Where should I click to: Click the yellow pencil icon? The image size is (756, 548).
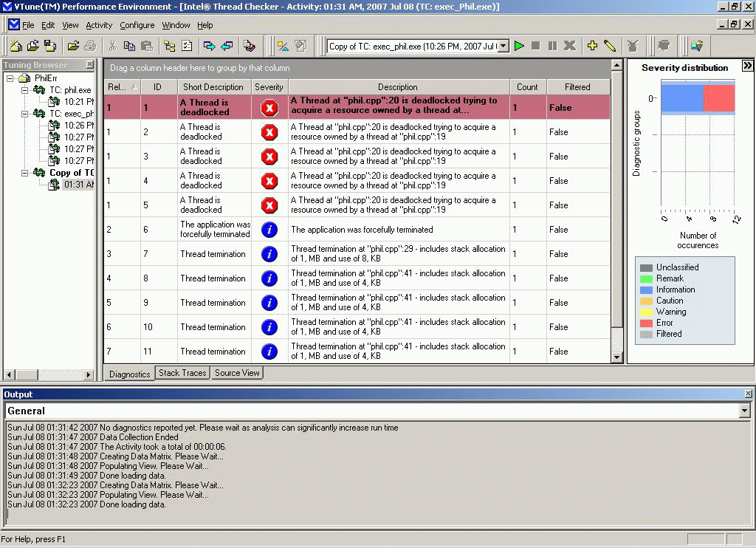(x=610, y=46)
